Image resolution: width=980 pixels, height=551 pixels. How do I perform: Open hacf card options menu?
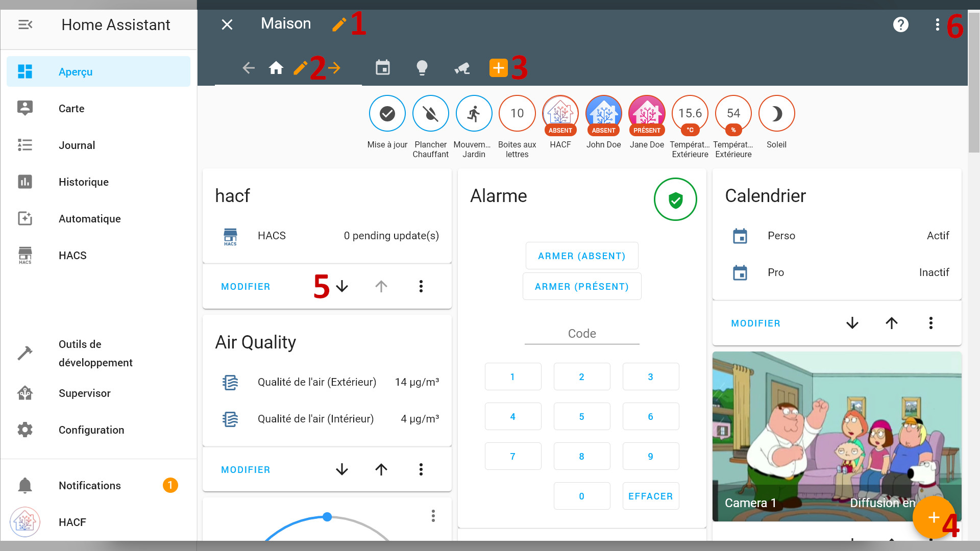(421, 286)
